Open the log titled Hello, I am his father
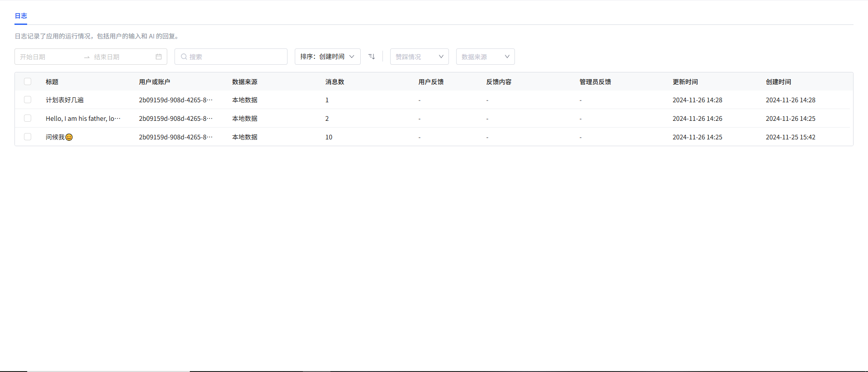 pos(83,119)
